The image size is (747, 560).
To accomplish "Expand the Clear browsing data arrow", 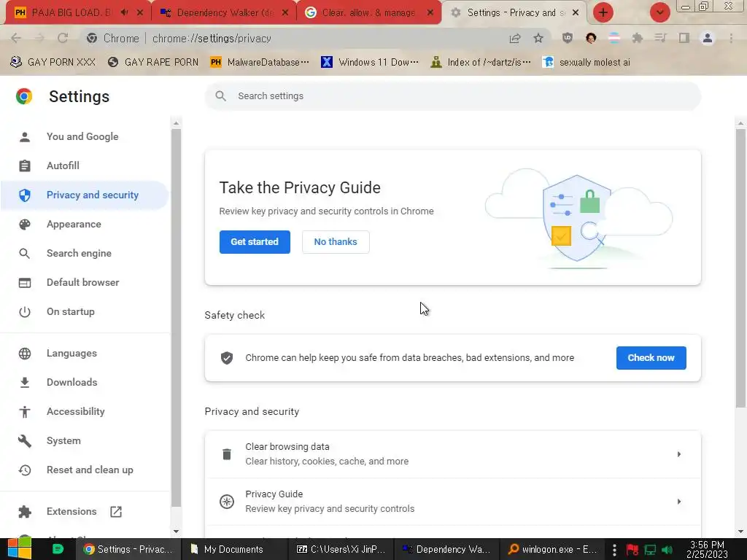I will pos(679,454).
